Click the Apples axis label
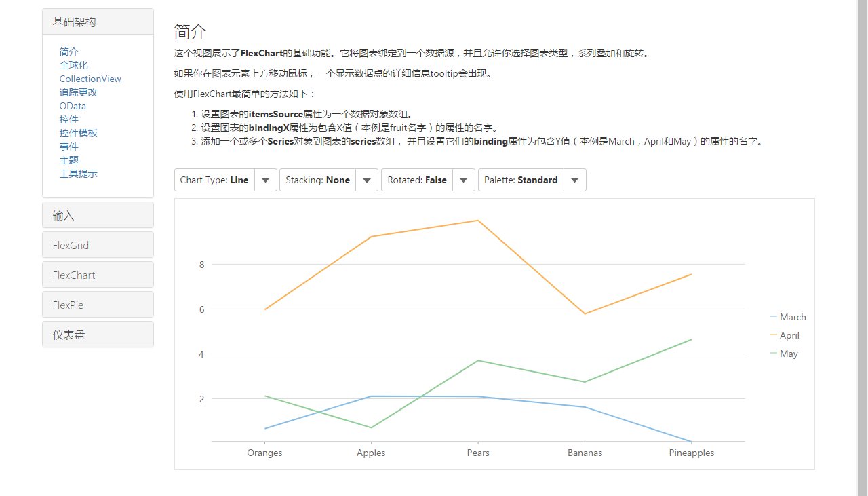The width and height of the screenshot is (868, 496). click(371, 453)
